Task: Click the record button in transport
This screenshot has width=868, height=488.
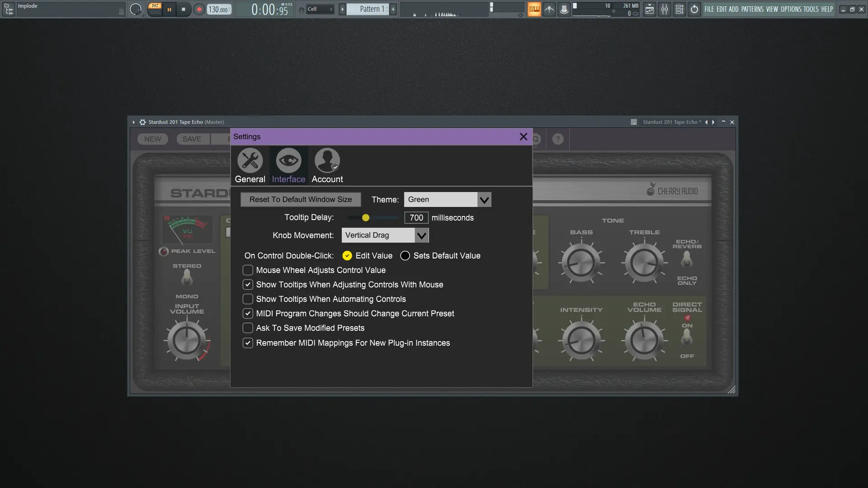Action: (198, 9)
